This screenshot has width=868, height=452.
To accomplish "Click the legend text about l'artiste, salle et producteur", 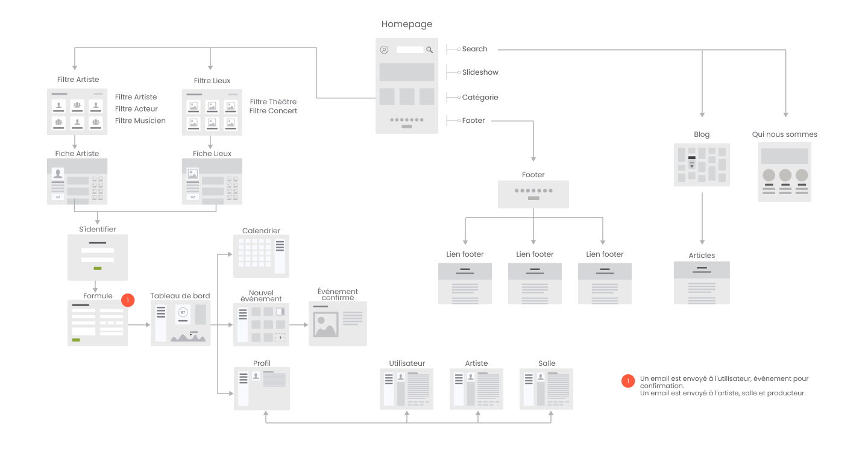I will tap(723, 393).
